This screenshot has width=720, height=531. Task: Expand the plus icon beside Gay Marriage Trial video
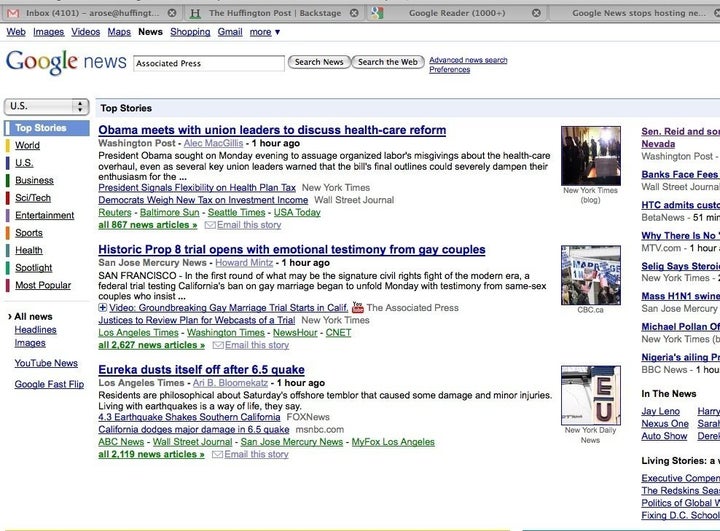[102, 308]
